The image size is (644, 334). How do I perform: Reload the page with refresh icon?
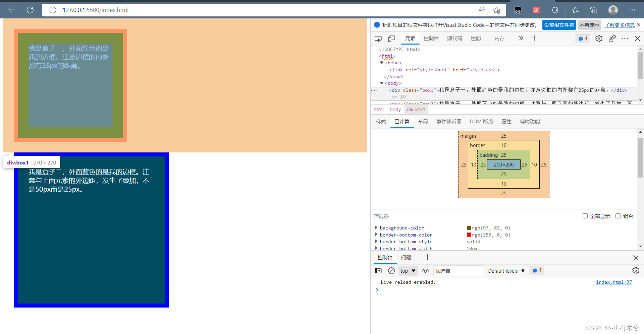point(30,10)
